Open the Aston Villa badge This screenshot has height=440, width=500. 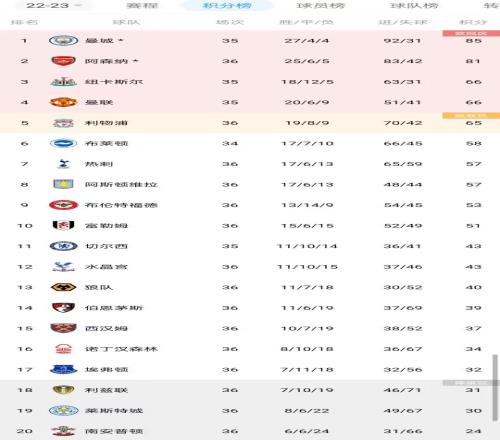point(63,184)
